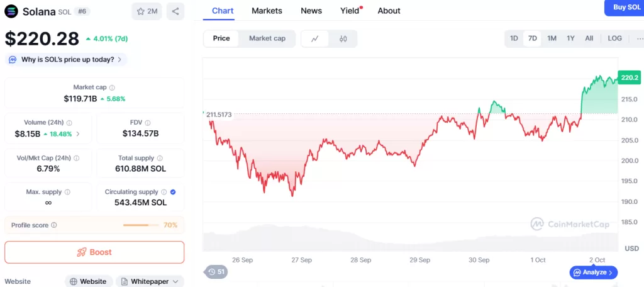The width and height of the screenshot is (644, 287).
Task: Toggle chart to Price view
Action: coord(221,38)
